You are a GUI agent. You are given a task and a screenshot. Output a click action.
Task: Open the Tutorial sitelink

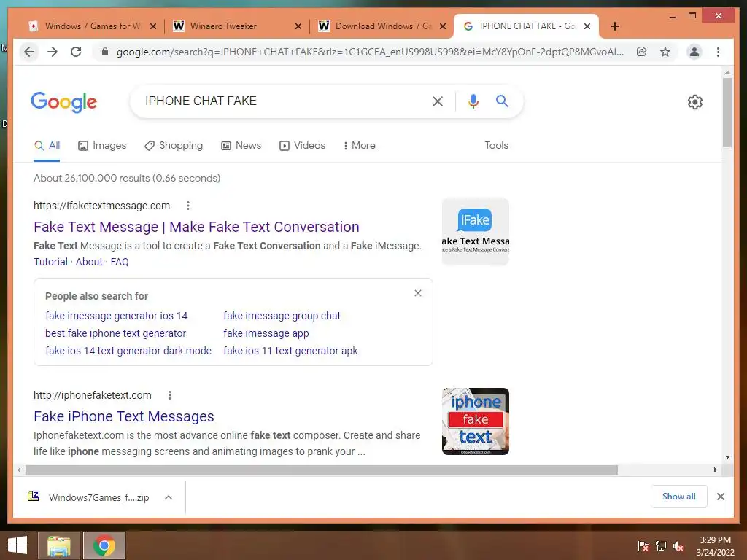pos(50,262)
